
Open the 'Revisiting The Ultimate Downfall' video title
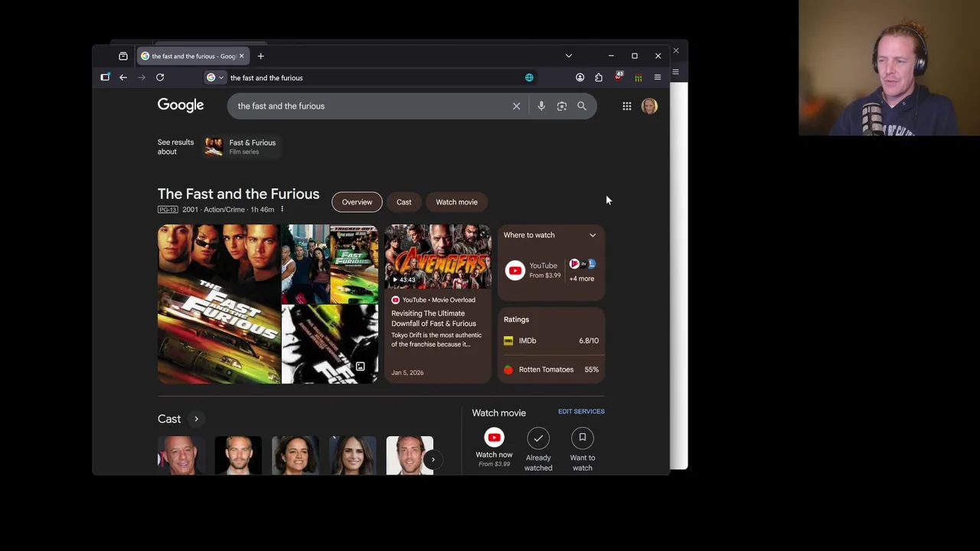[x=433, y=318]
